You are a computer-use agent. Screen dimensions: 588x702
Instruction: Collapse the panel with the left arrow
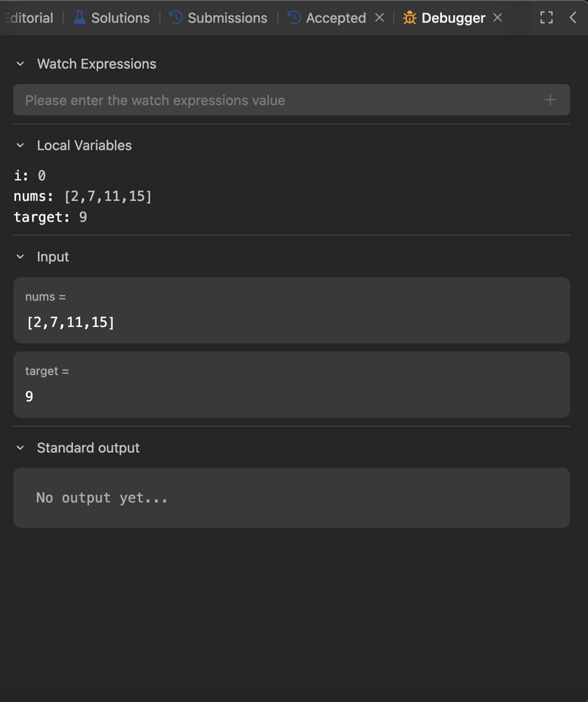573,18
